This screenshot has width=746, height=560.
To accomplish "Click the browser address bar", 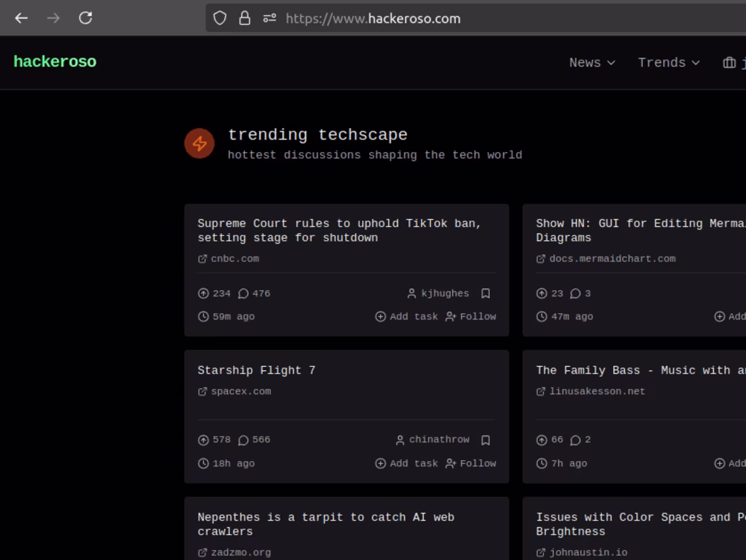I will point(373,18).
